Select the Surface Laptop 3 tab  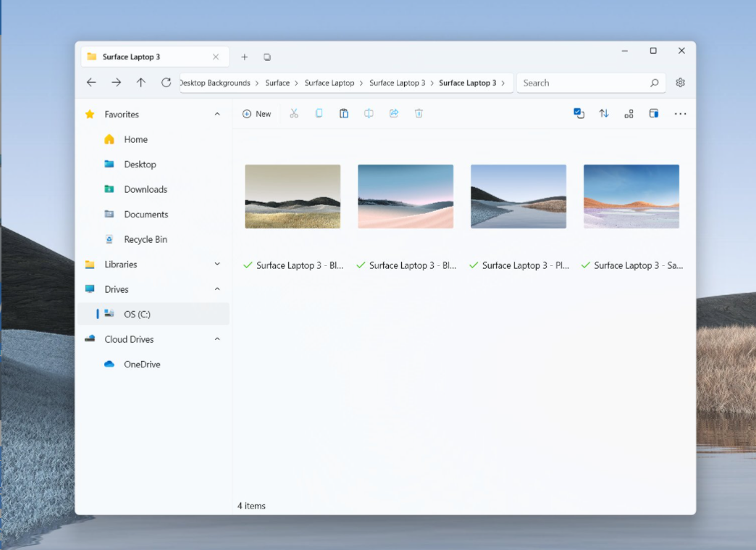[154, 57]
